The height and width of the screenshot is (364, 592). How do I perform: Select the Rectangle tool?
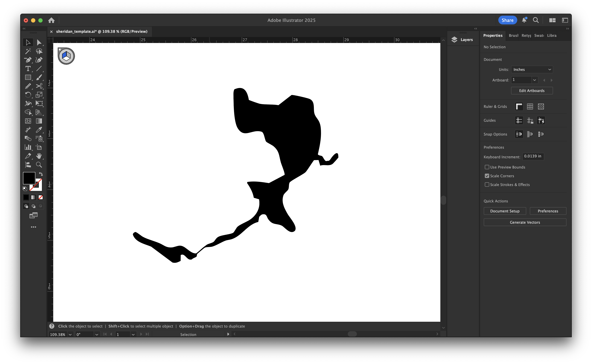coord(28,77)
